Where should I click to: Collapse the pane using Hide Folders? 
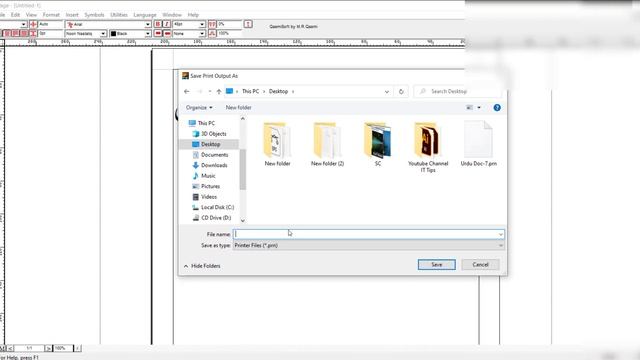pyautogui.click(x=202, y=266)
